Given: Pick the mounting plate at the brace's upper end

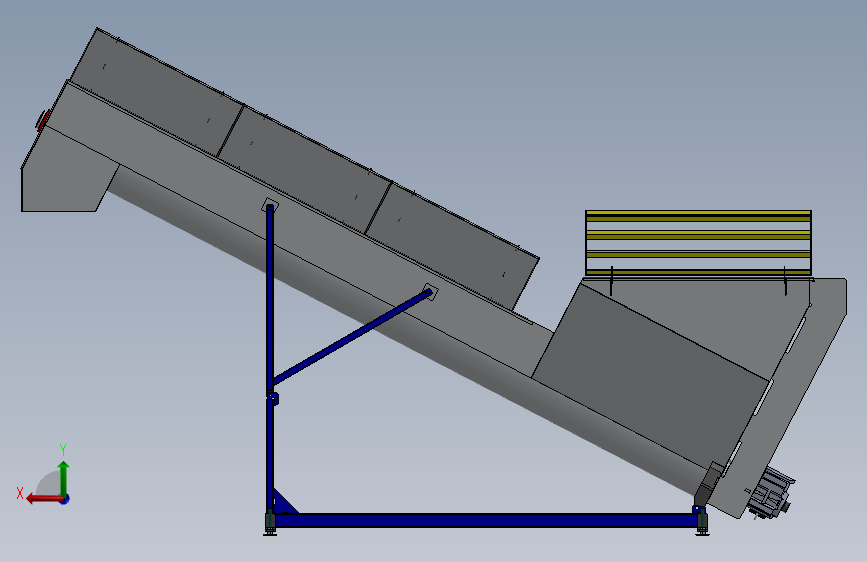Looking at the screenshot, I should click(x=430, y=291).
